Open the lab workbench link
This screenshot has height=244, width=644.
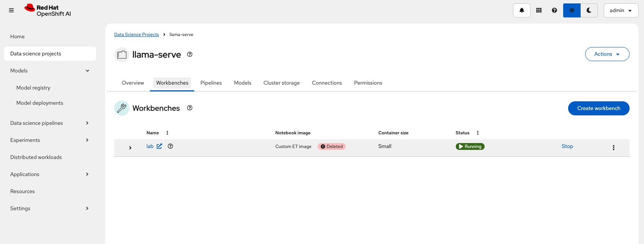[x=150, y=146]
